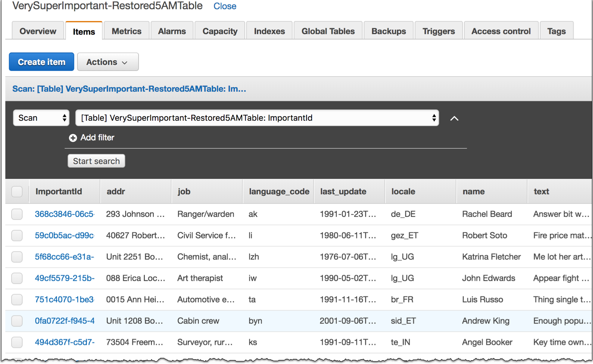Click the date cell 1980-06-11T…
The width and height of the screenshot is (593, 364).
[348, 235]
